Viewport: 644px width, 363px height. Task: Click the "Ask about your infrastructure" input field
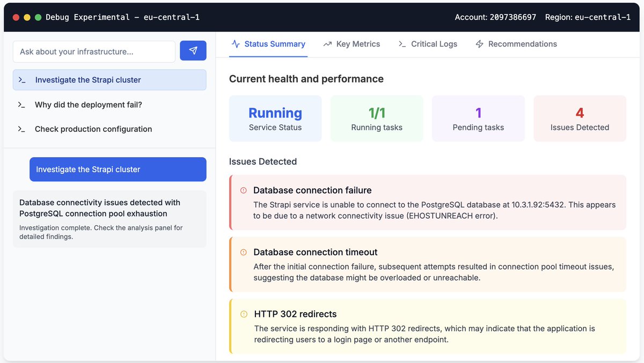pos(94,51)
